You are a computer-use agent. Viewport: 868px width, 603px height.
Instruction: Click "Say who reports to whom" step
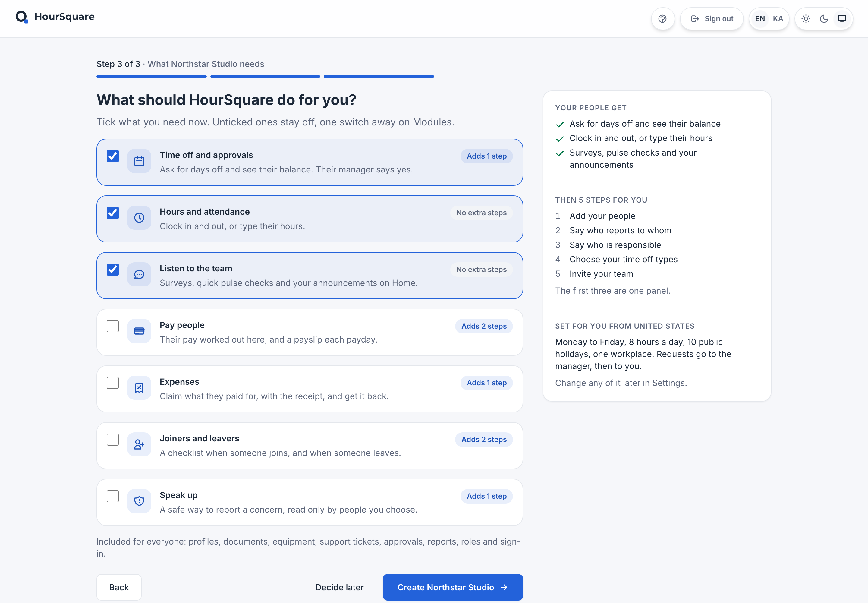point(620,230)
